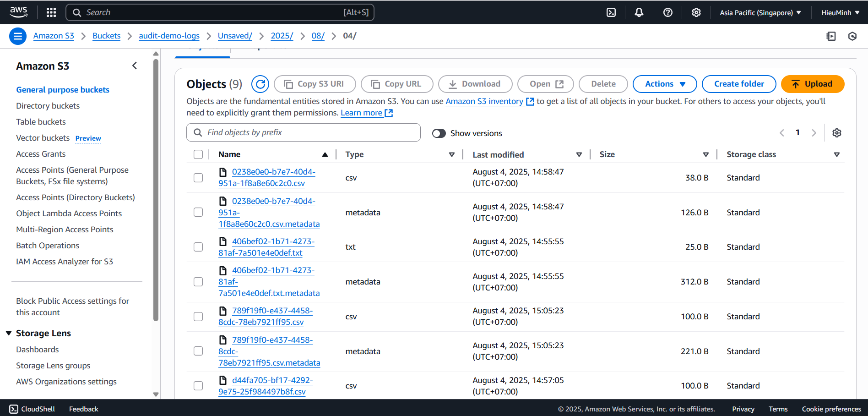This screenshot has height=416, width=868.
Task: Open the HieuMinh account menu
Action: click(840, 12)
